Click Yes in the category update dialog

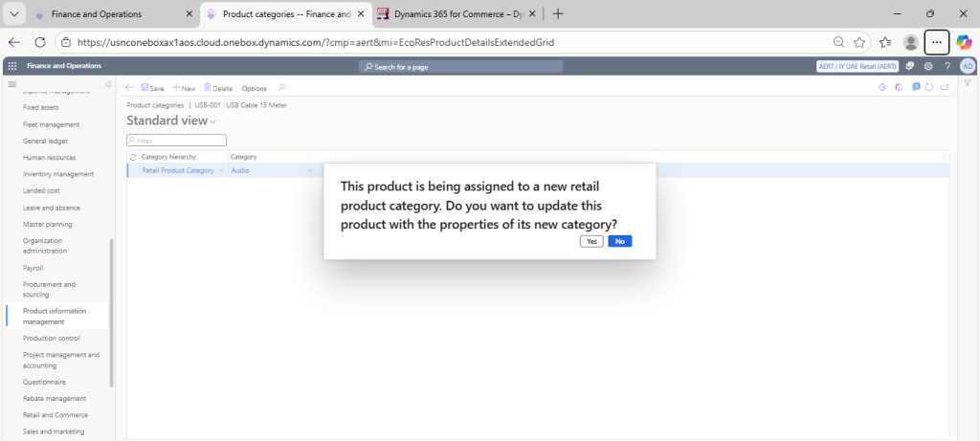591,241
